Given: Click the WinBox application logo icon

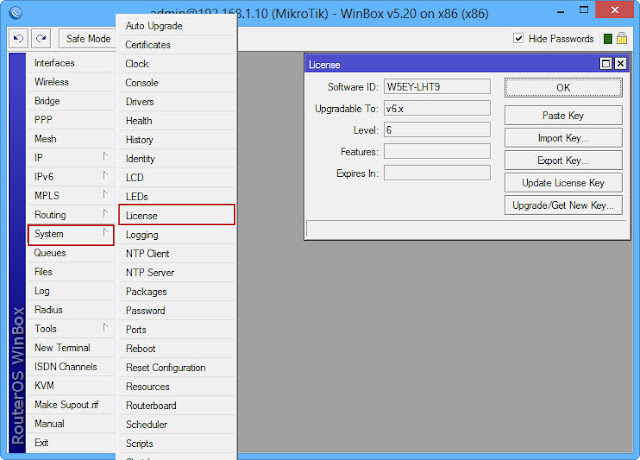Looking at the screenshot, I should coord(16,13).
